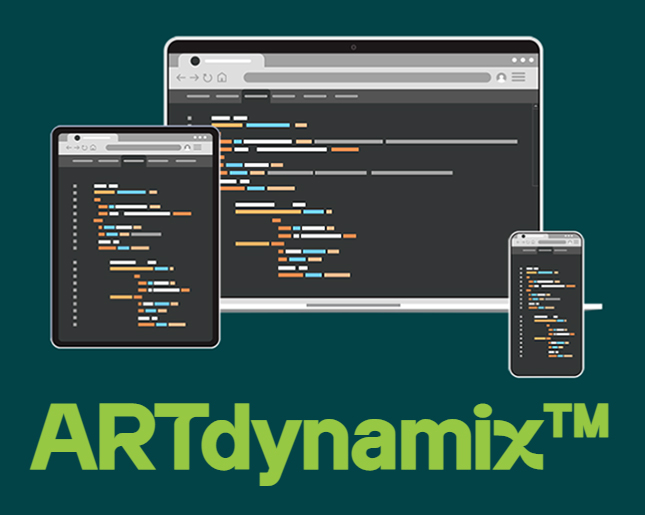Click the forward arrow in the tablet browser

point(77,147)
